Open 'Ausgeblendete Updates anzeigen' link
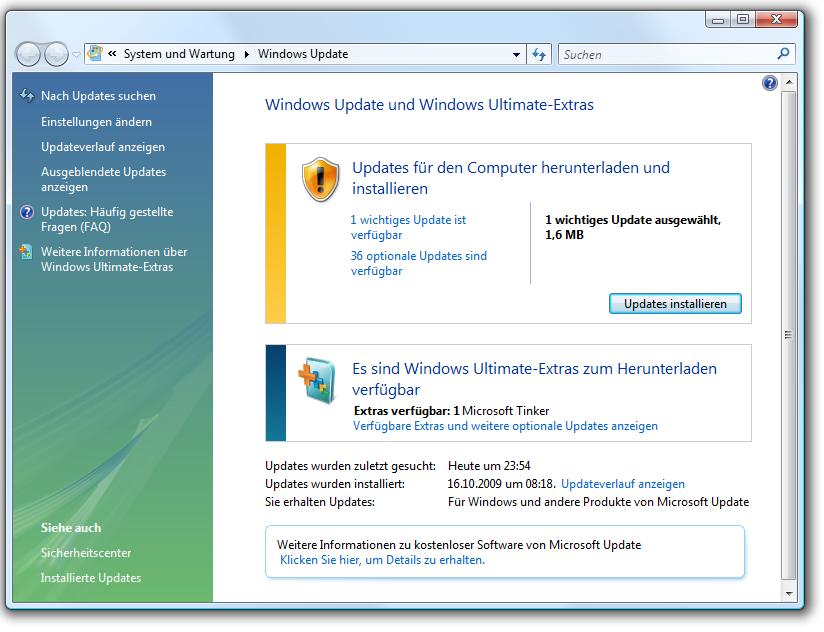This screenshot has height=632, width=824. [x=104, y=179]
